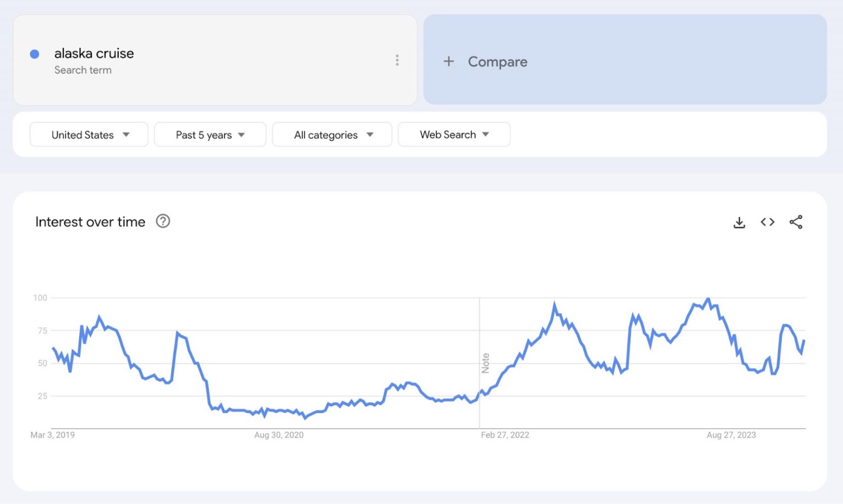843x504 pixels.
Task: Expand the All categories dropdown
Action: (x=332, y=135)
